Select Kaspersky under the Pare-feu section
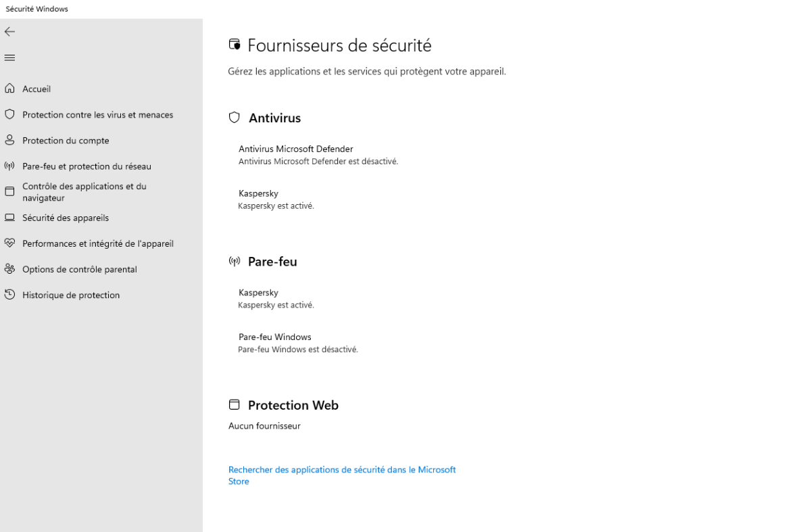The image size is (811, 532). tap(258, 293)
